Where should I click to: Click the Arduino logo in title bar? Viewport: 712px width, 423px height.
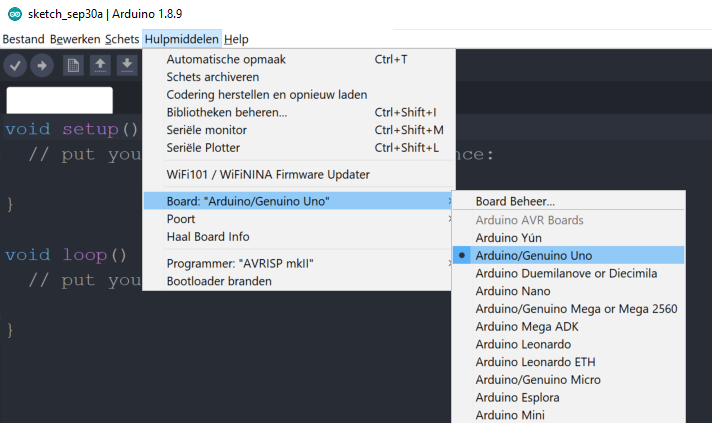[10, 11]
